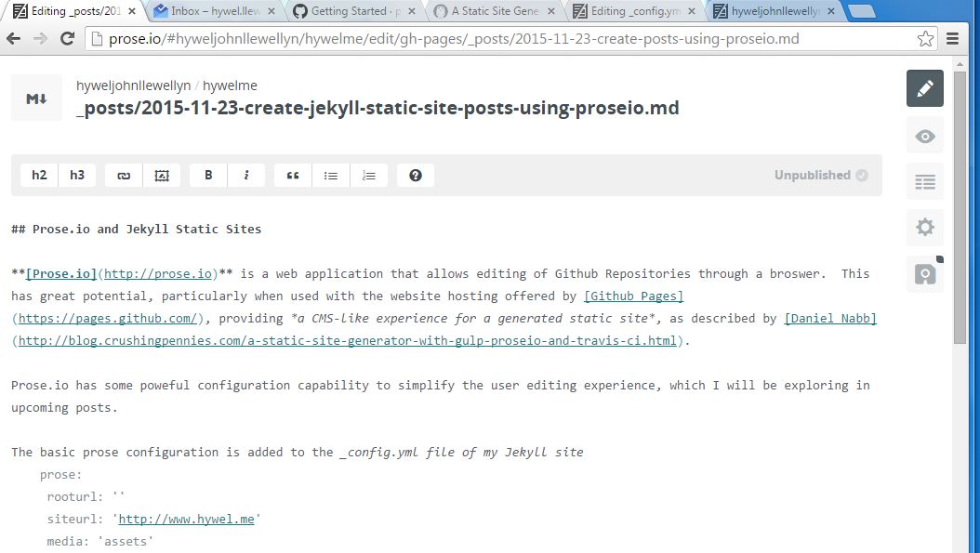Click the vertical scrollbar thumb
This screenshot has width=980, height=553.
tap(960, 206)
